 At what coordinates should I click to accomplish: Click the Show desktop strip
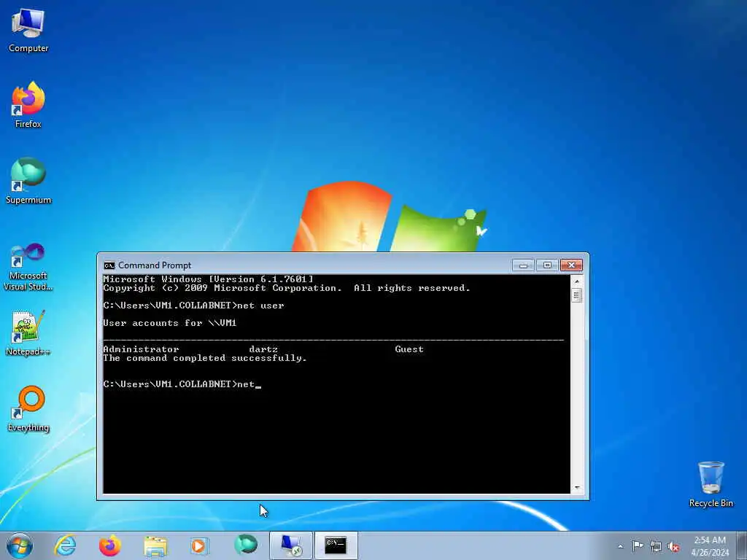pyautogui.click(x=741, y=545)
